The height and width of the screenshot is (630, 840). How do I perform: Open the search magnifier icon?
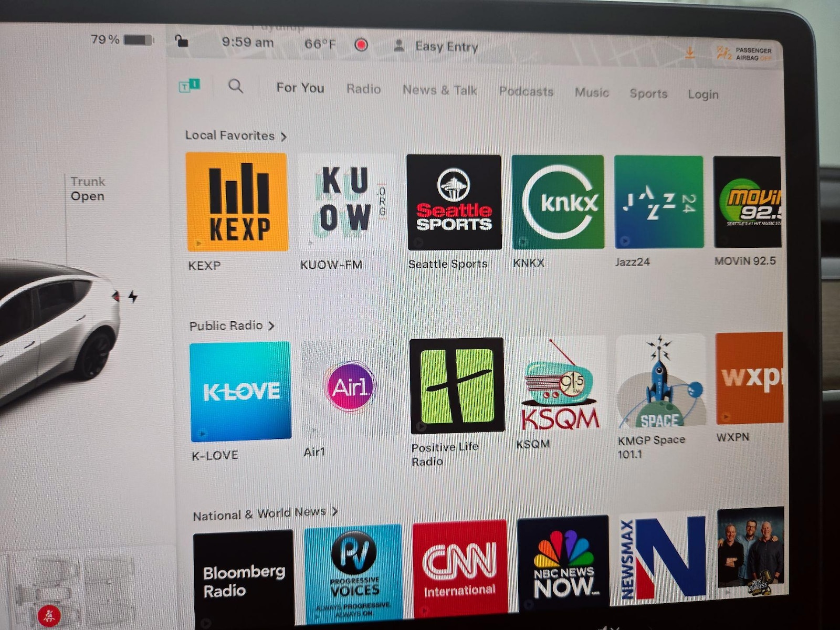236,86
